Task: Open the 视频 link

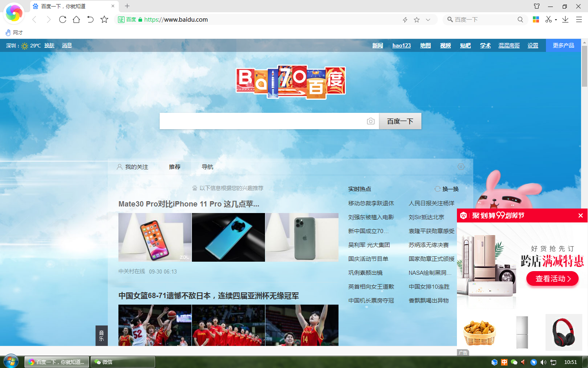Action: [445, 45]
